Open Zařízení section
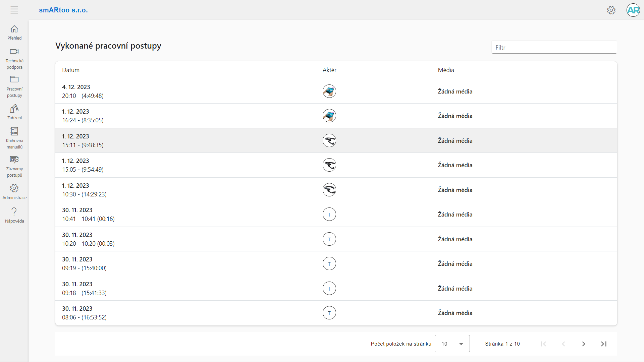The width and height of the screenshot is (644, 362). click(14, 112)
